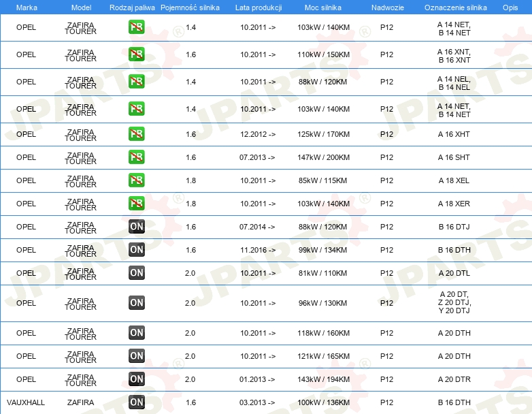Click the ON diesel icon in the VAUXHALL row
The image size is (532, 414).
click(x=137, y=402)
